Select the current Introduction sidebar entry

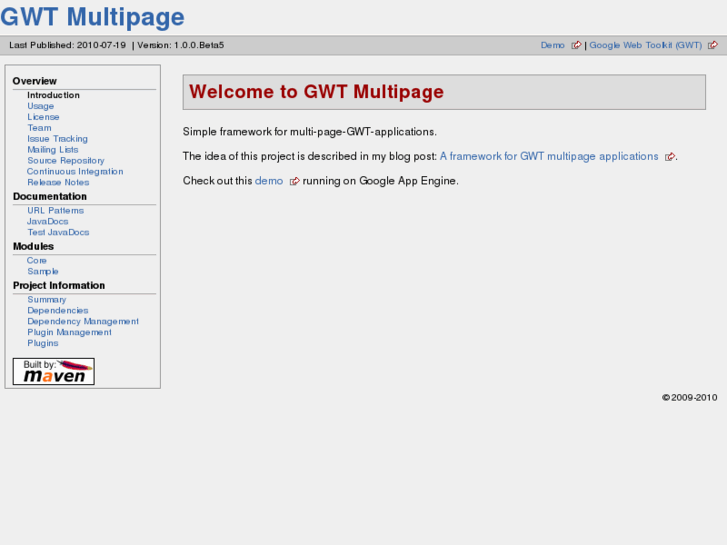click(53, 95)
